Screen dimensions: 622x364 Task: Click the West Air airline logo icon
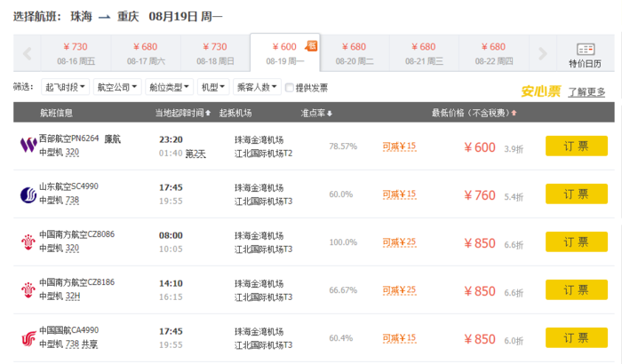pos(26,145)
